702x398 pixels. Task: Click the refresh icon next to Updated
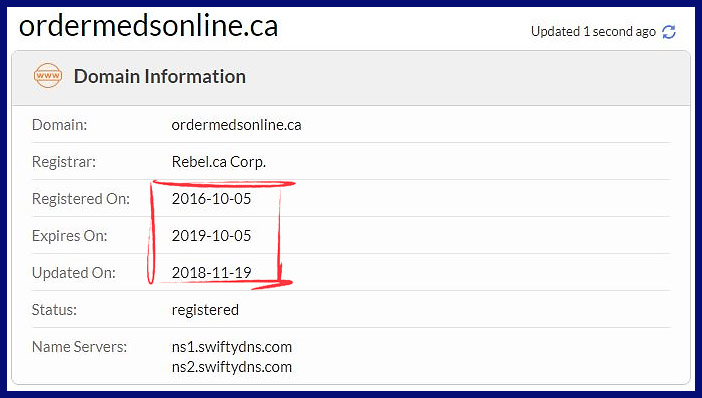click(669, 32)
